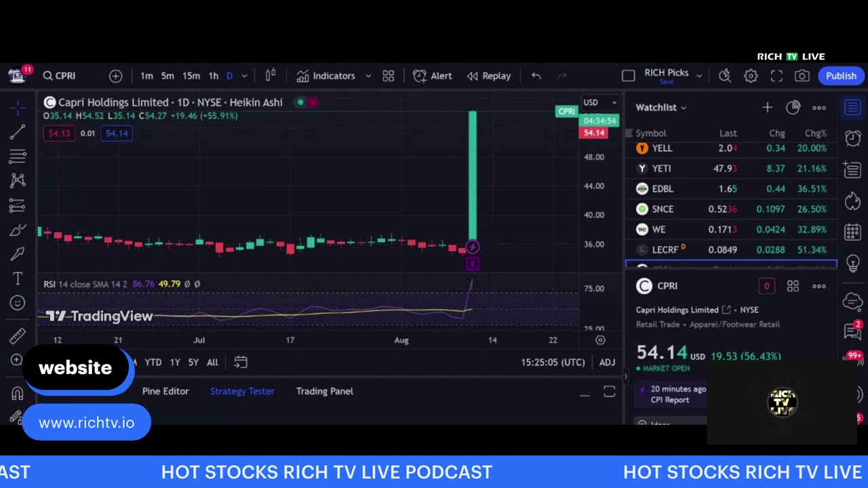Switch to the 1Y range

[175, 363]
